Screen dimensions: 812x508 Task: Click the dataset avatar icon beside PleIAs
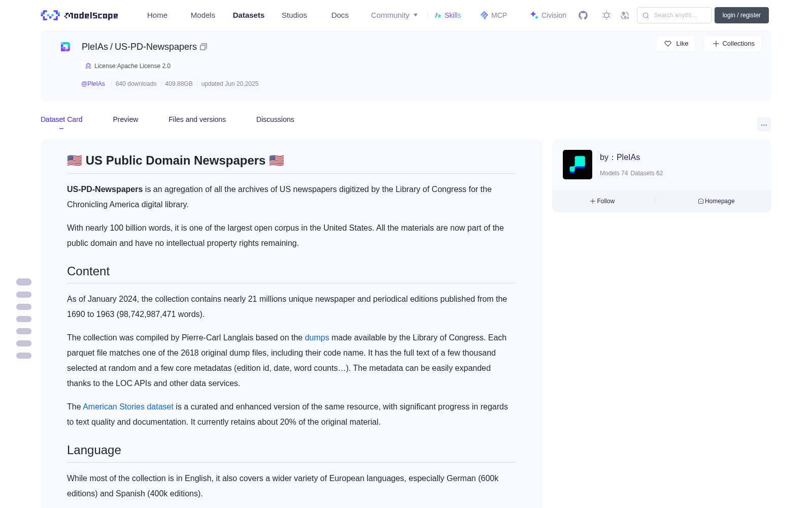pos(65,47)
